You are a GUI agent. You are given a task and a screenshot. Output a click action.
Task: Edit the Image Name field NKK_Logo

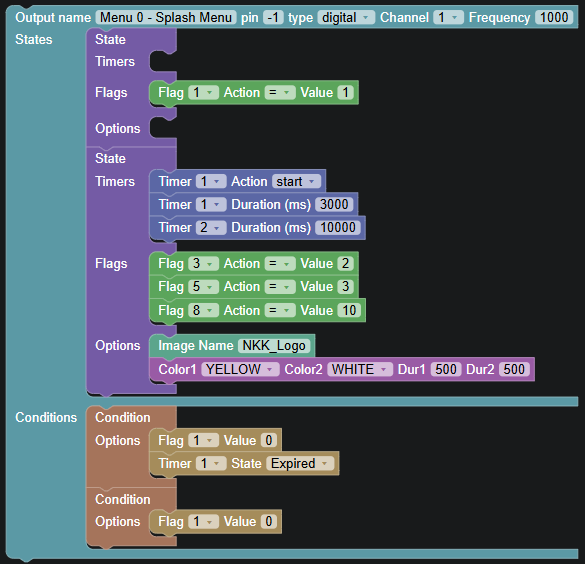coord(274,346)
